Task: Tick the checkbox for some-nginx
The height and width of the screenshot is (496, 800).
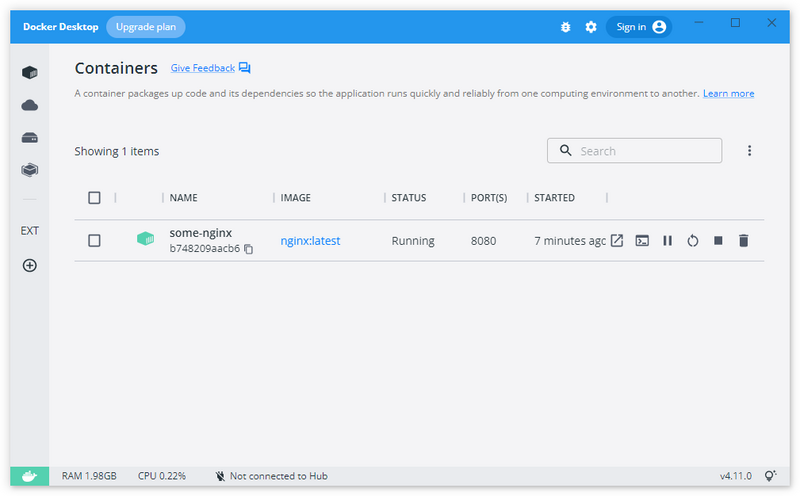Action: tap(94, 240)
